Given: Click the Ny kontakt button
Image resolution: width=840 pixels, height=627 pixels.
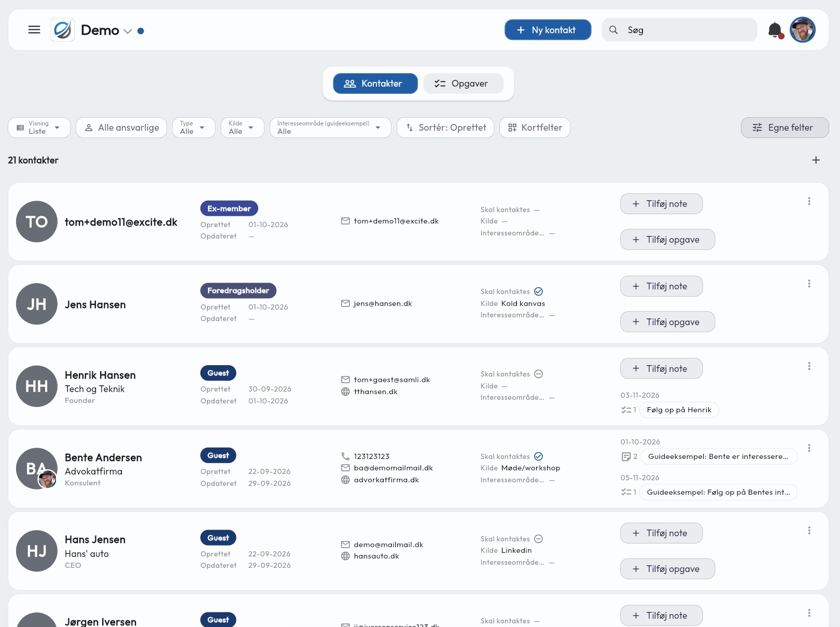Looking at the screenshot, I should pyautogui.click(x=548, y=30).
